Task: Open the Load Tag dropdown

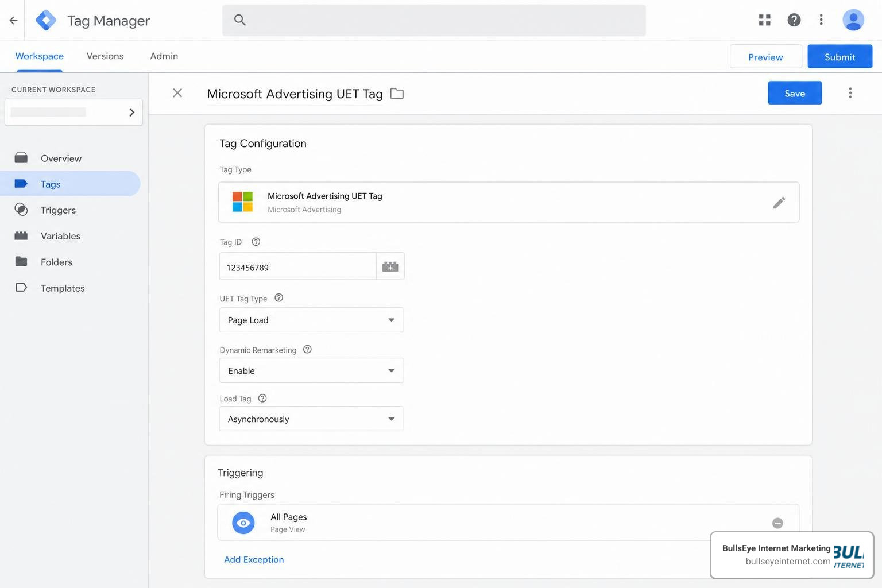Action: point(311,419)
